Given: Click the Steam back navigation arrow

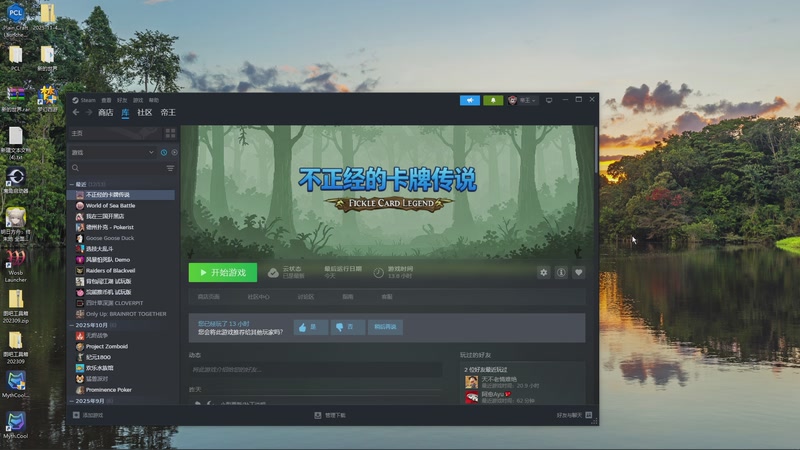Looking at the screenshot, I should tap(76, 112).
